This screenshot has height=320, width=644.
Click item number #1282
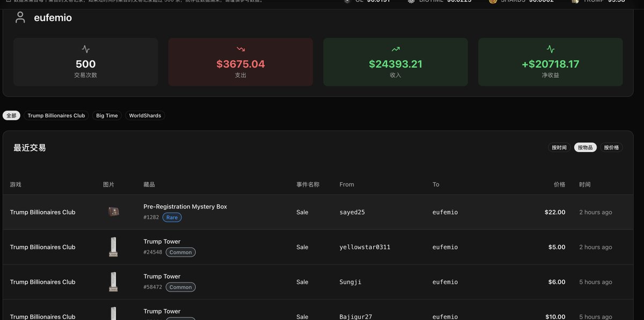pos(151,218)
